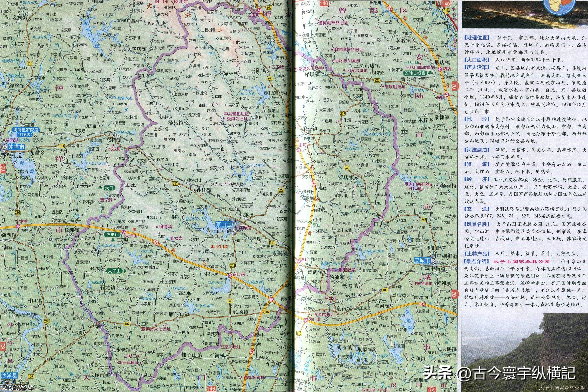
Task: Select the page number 140 marker
Action: tap(323, 4)
